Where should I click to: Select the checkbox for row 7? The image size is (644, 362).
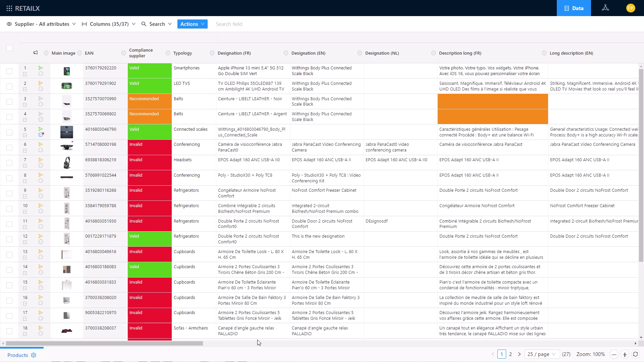click(x=9, y=163)
